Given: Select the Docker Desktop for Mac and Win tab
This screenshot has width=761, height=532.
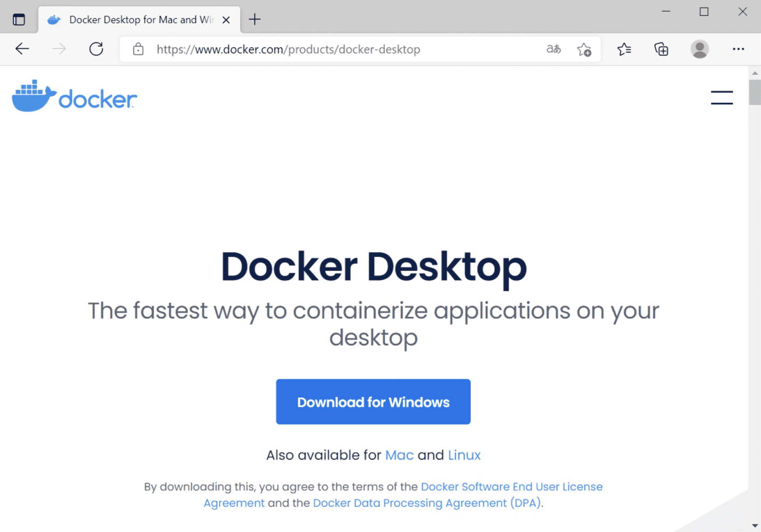Looking at the screenshot, I should pos(139,20).
